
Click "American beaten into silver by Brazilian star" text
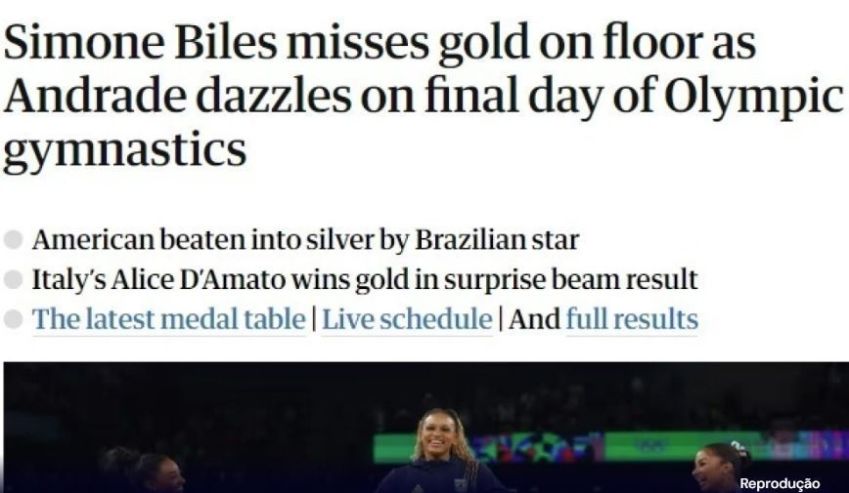click(x=305, y=241)
